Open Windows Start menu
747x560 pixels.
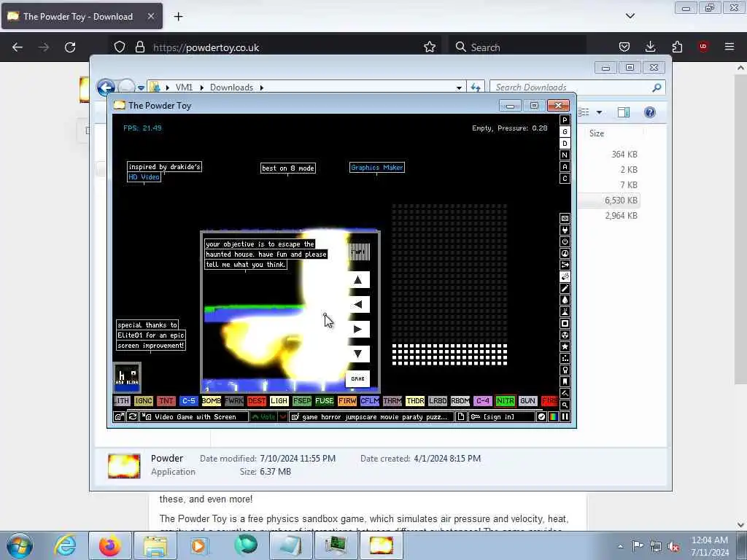pyautogui.click(x=20, y=545)
